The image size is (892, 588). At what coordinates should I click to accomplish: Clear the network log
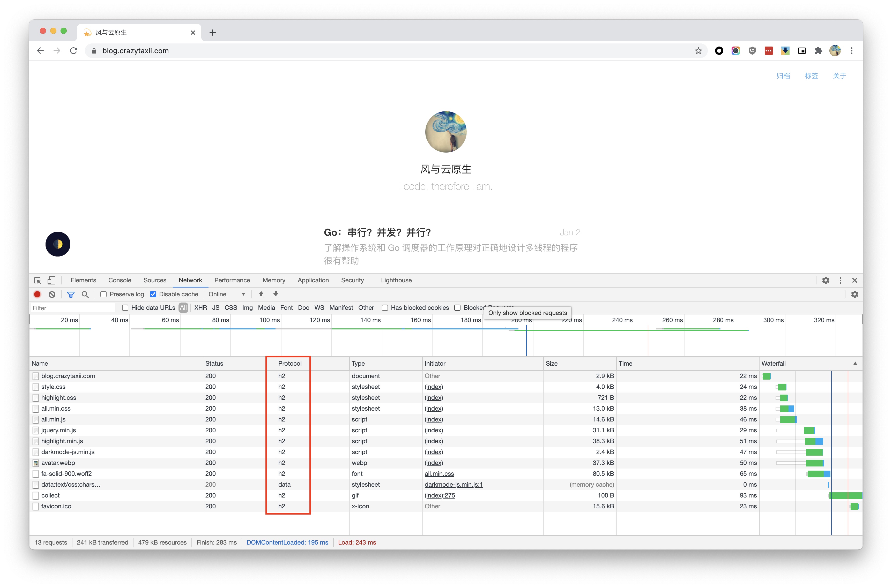(52, 294)
